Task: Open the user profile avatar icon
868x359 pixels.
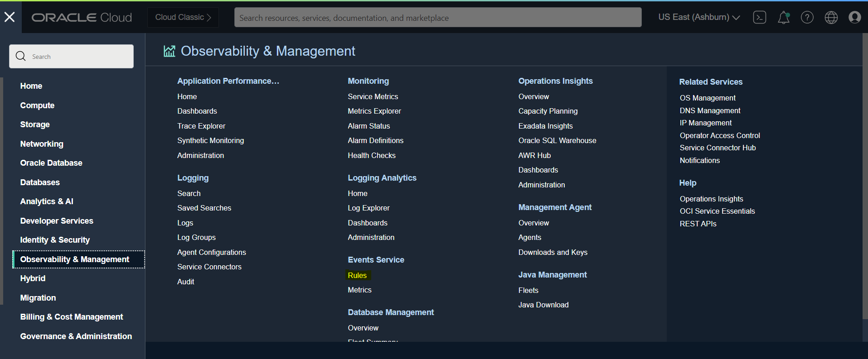Action: (854, 17)
